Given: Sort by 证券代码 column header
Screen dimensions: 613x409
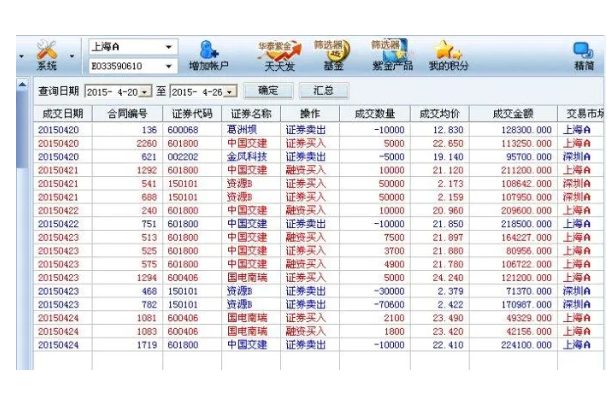Looking at the screenshot, I should 192,114.
